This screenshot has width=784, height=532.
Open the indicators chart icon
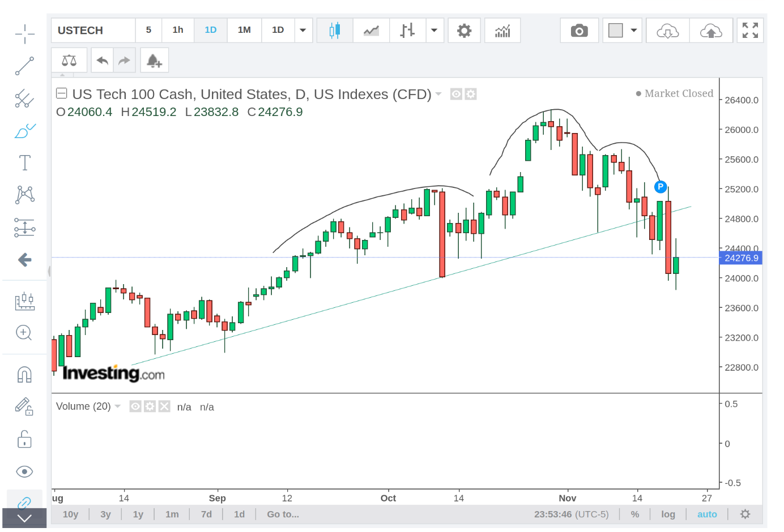(x=502, y=31)
